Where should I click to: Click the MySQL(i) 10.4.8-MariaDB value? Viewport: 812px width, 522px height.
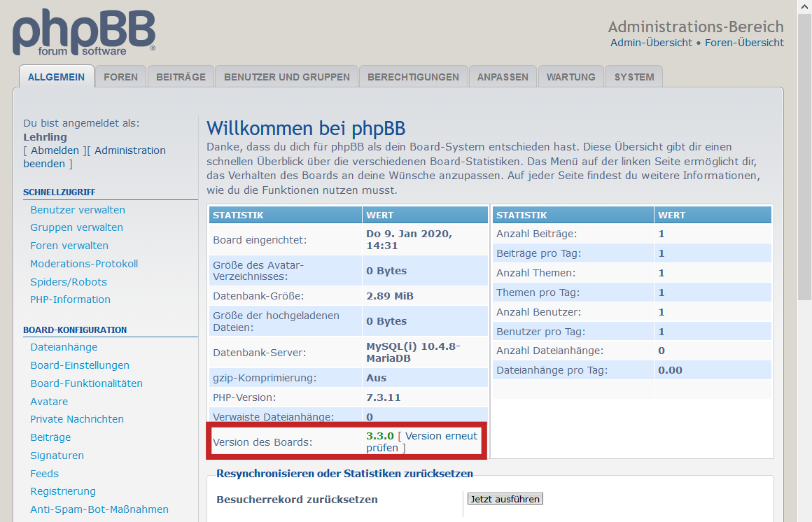[x=413, y=352]
